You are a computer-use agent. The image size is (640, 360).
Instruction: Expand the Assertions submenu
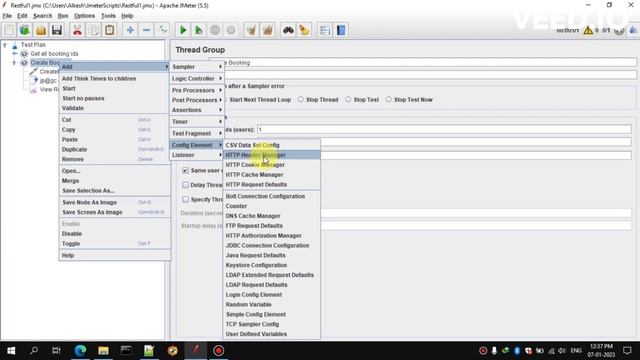197,110
